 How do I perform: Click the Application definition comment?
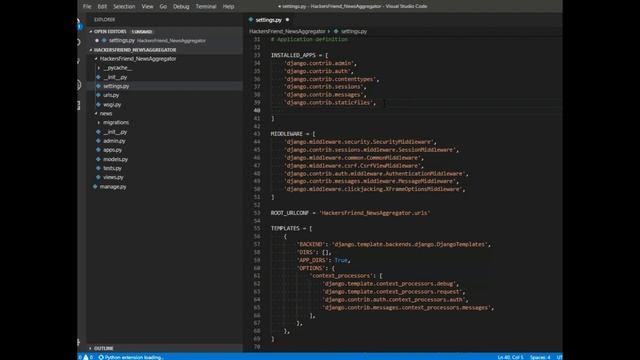(309, 39)
